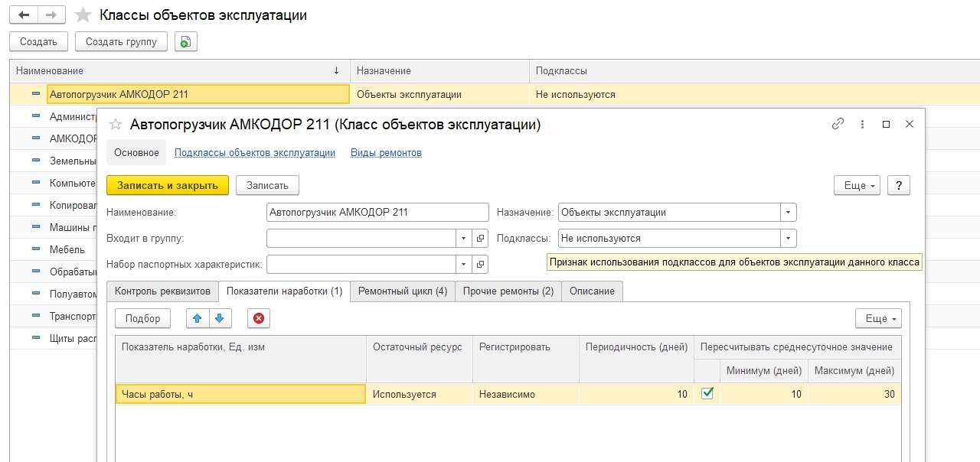
Task: Click the back navigation arrow
Action: click(x=24, y=15)
